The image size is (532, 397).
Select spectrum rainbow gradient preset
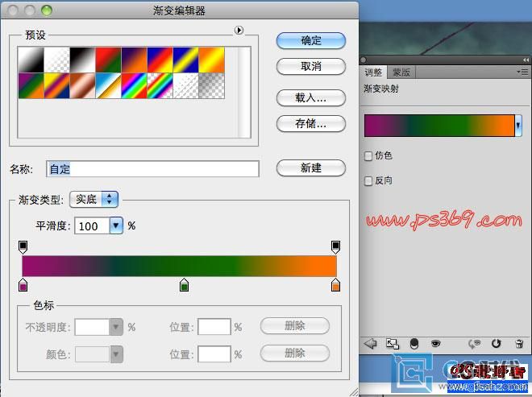pyautogui.click(x=135, y=86)
